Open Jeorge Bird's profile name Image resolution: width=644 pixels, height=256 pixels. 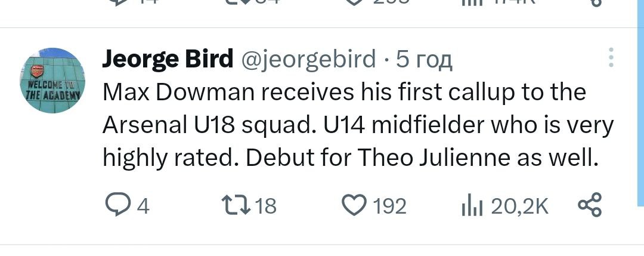(x=168, y=59)
